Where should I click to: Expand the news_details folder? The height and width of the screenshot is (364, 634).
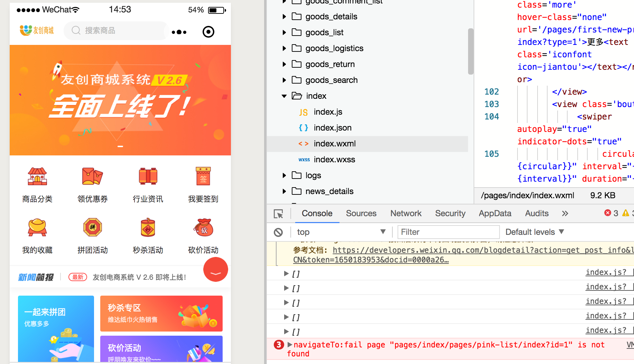click(284, 191)
